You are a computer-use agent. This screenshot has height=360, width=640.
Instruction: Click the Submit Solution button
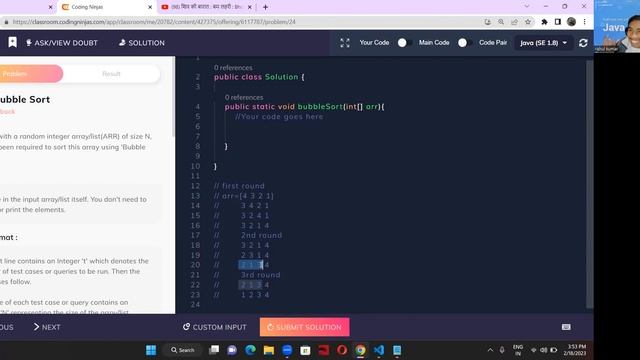(304, 327)
